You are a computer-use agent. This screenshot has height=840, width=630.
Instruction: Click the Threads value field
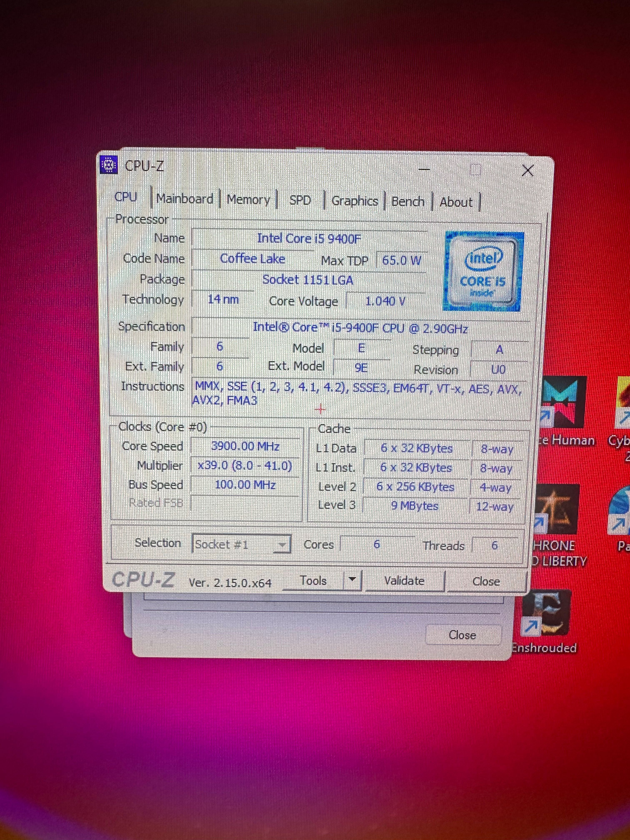(x=494, y=545)
